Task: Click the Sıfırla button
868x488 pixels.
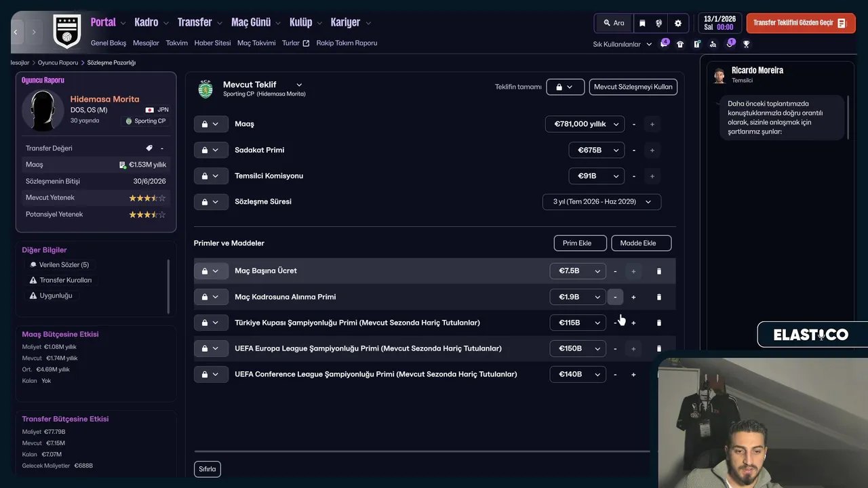Action: point(208,469)
